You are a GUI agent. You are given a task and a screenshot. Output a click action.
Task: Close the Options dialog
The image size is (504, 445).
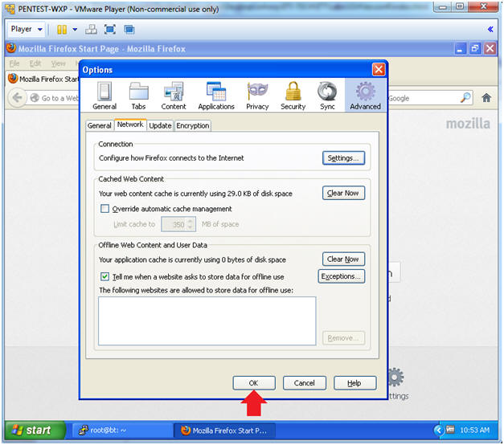click(379, 69)
